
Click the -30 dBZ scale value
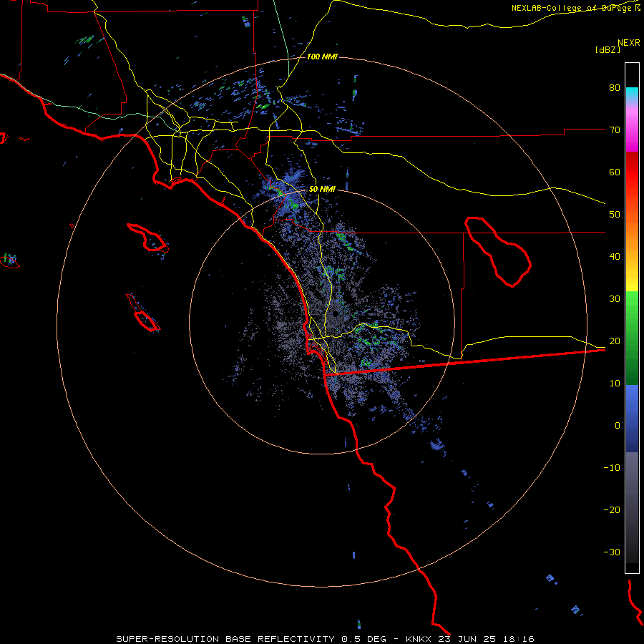point(612,552)
